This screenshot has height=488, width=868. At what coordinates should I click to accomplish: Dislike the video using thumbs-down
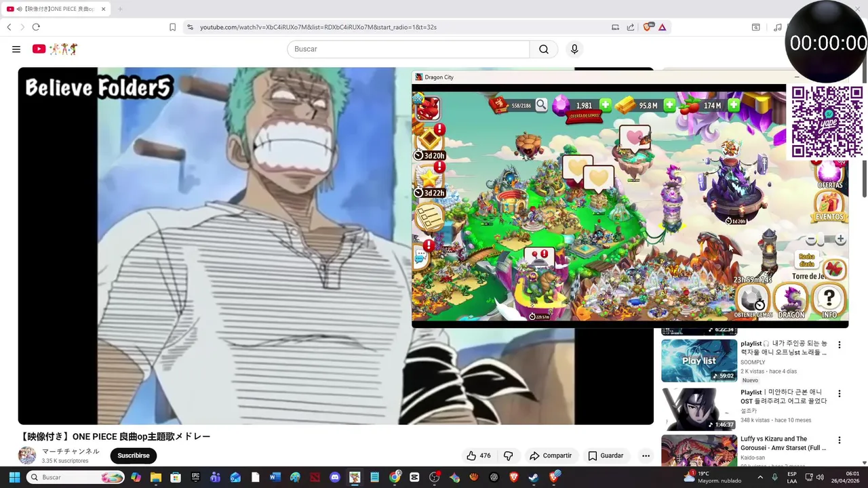[508, 455]
